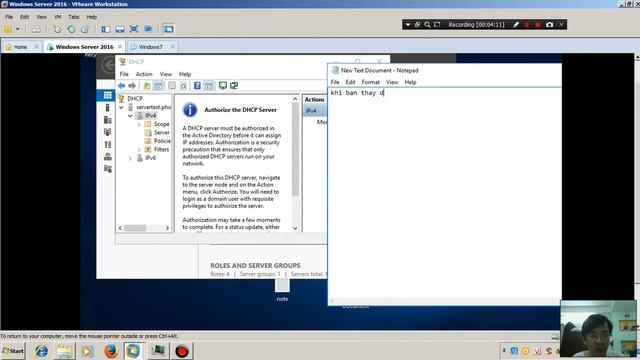
Task: Expand the Scope node in DHCP tree
Action: tap(139, 124)
